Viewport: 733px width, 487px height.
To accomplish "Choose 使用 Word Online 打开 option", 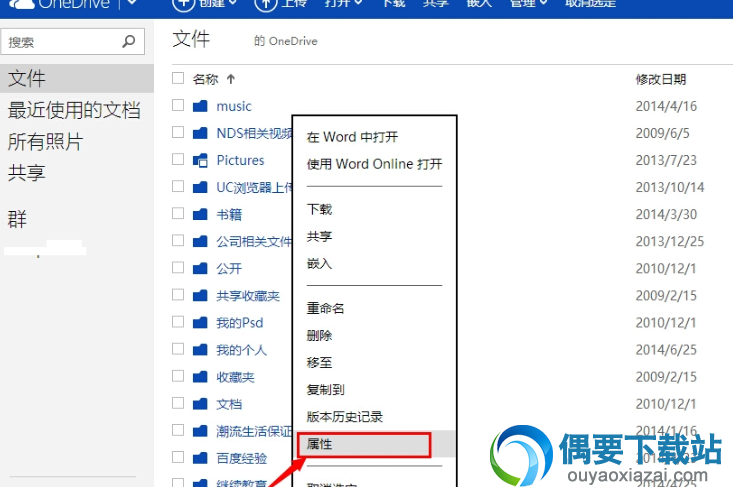I will pos(374,164).
